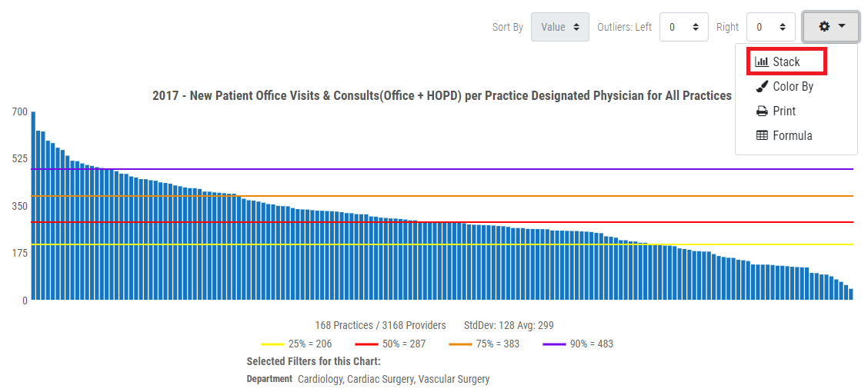
Task: Click the Print printer icon
Action: (x=762, y=111)
